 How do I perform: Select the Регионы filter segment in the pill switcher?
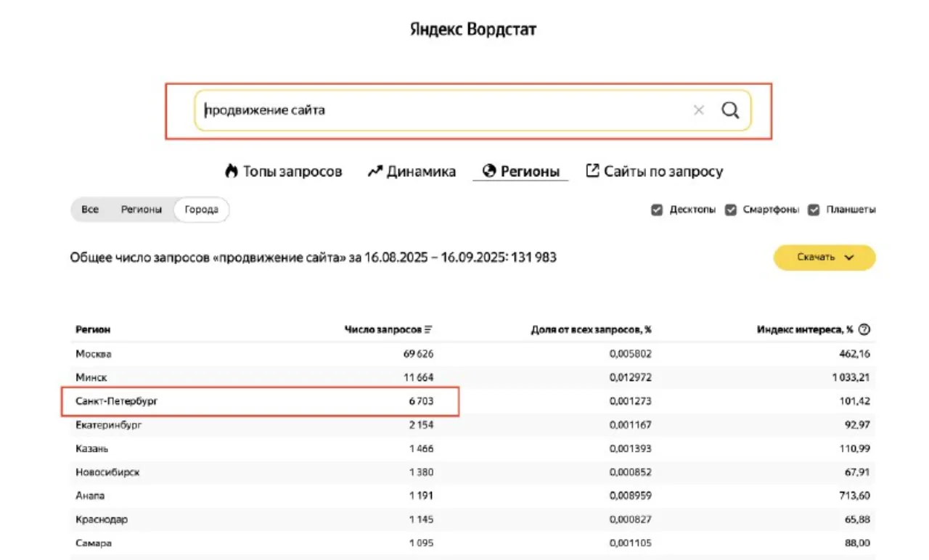tap(142, 210)
